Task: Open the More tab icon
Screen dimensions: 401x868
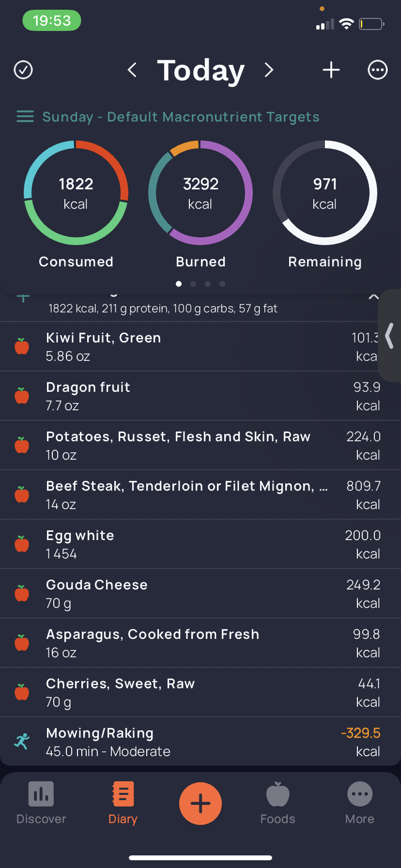Action: pyautogui.click(x=360, y=794)
